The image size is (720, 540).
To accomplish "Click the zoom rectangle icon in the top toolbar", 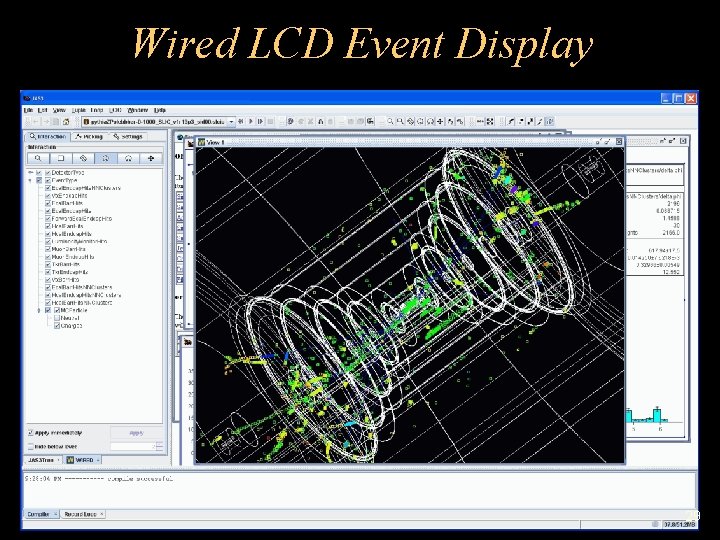I will (400, 121).
